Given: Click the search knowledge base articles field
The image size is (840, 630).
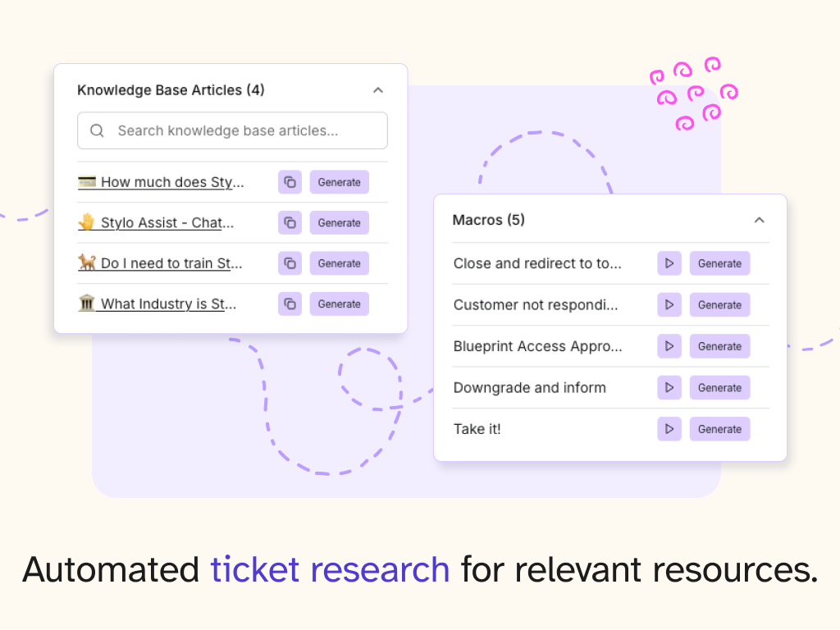Looking at the screenshot, I should [238, 130].
